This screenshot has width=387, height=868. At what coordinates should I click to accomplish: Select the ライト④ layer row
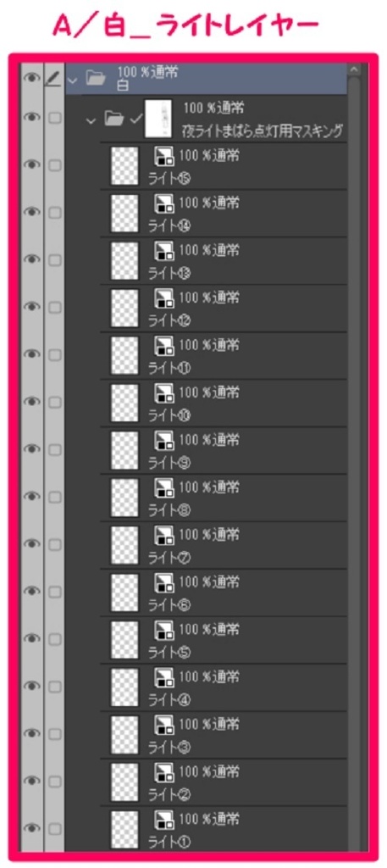tap(224, 687)
